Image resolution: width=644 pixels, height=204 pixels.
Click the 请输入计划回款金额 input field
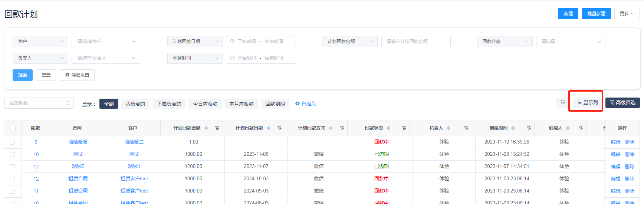(415, 42)
